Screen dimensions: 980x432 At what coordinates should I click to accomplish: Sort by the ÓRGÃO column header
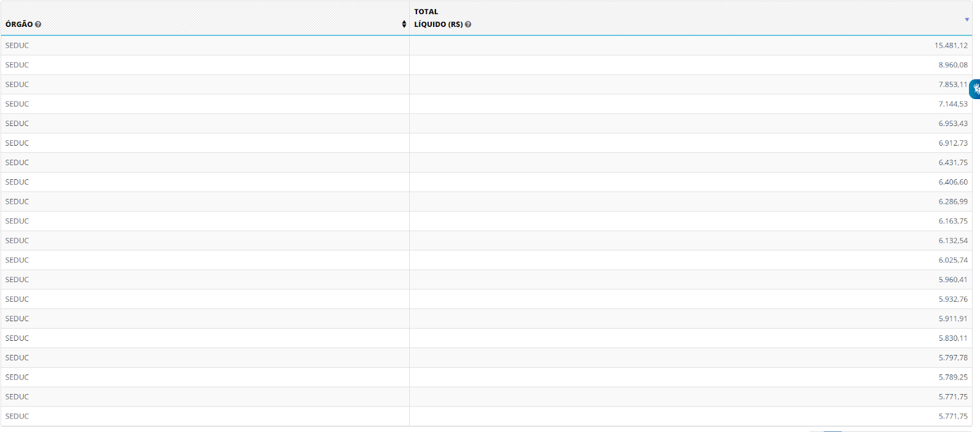click(205, 18)
